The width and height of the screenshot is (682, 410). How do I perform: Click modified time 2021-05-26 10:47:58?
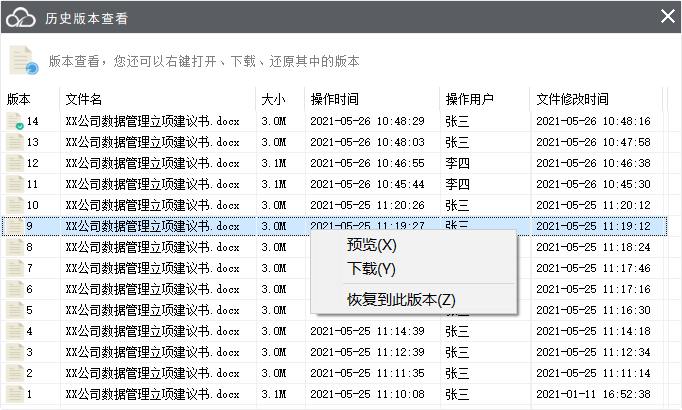click(x=593, y=142)
